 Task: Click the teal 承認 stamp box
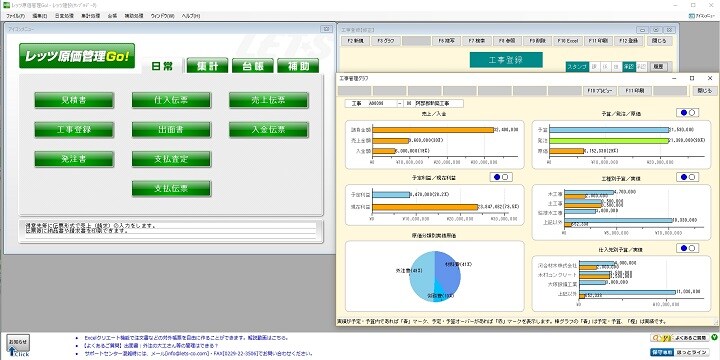point(628,67)
